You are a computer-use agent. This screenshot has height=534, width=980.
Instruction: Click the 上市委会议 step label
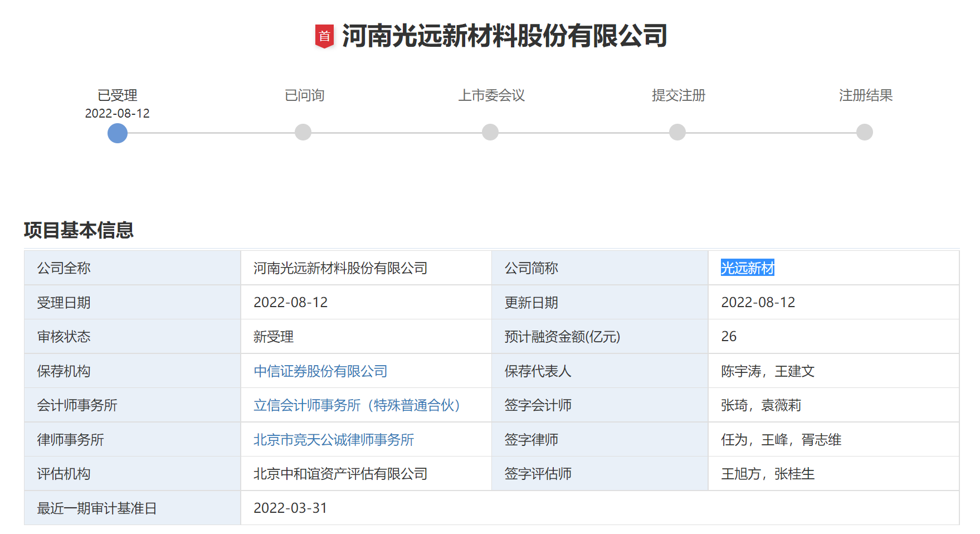click(491, 95)
